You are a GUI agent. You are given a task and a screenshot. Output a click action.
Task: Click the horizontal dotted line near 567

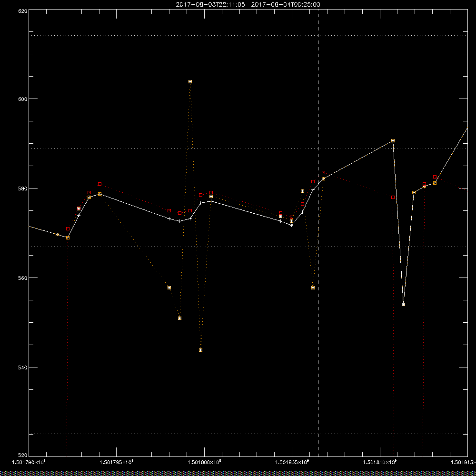click(248, 247)
